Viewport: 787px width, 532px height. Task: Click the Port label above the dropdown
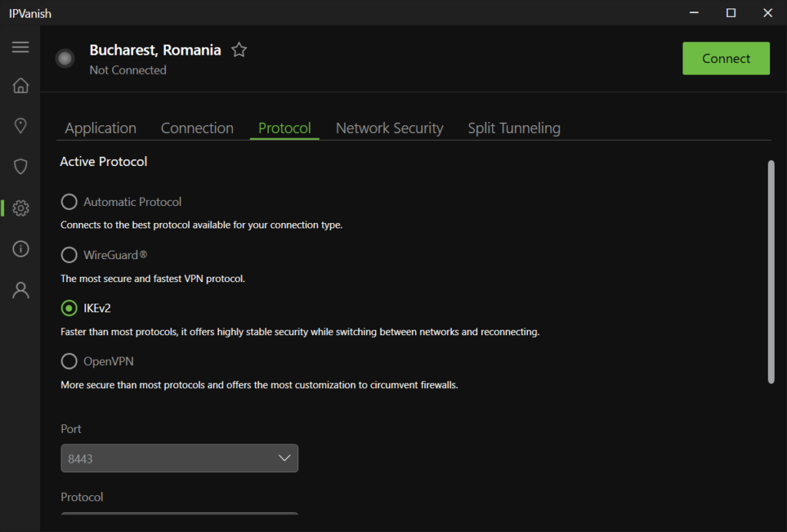(x=71, y=429)
